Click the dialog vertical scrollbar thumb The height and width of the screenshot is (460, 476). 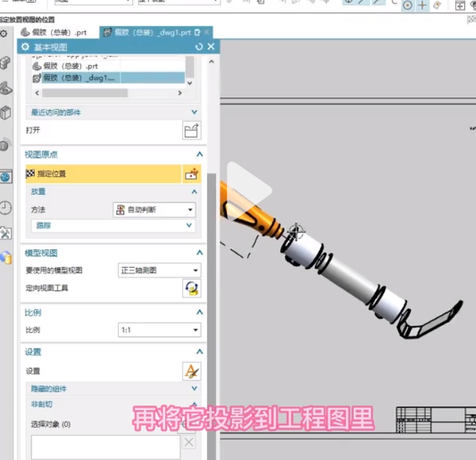click(x=212, y=316)
